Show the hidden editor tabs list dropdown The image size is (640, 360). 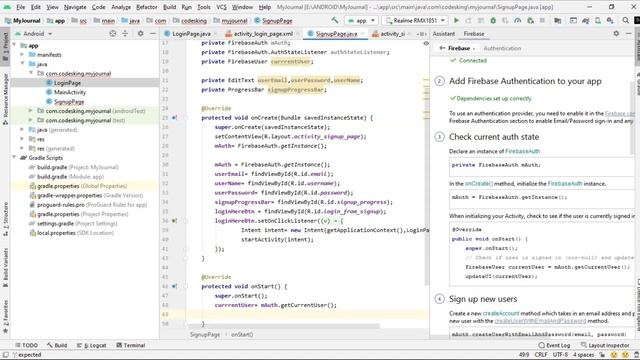[422, 34]
